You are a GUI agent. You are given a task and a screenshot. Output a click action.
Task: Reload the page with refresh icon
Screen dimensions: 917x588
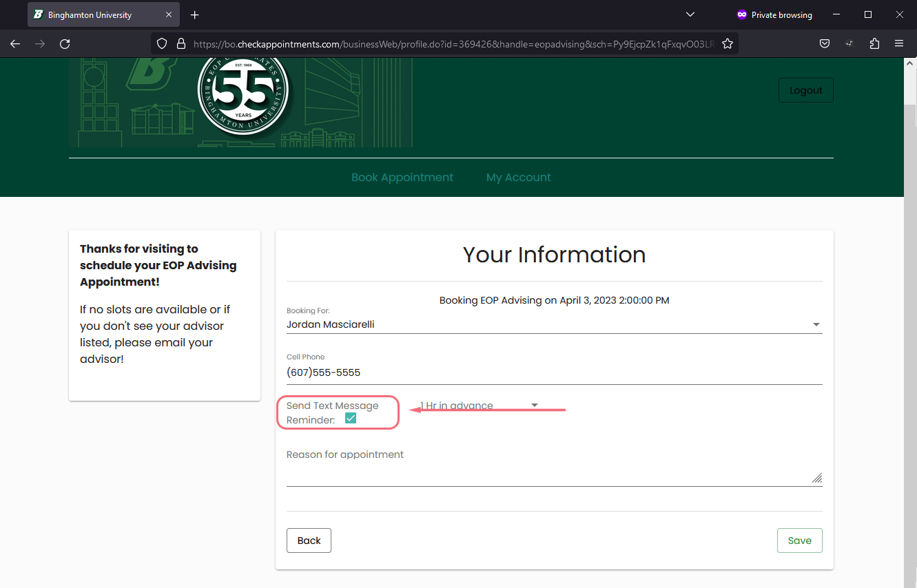(65, 43)
